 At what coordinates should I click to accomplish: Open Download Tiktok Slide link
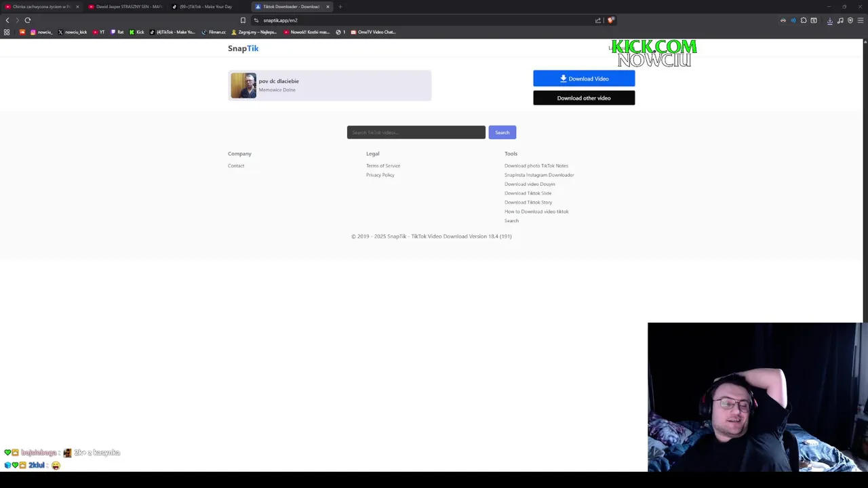coord(528,193)
